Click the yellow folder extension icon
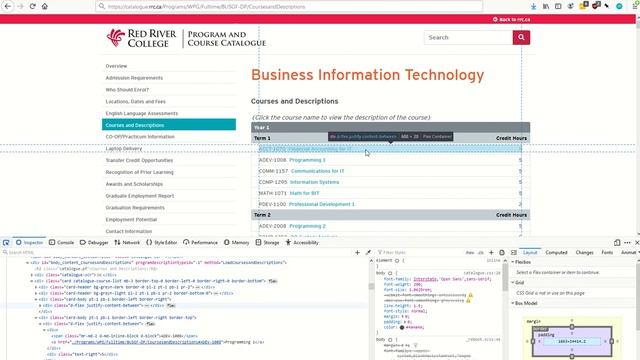Image resolution: width=640 pixels, height=360 pixels. [x=583, y=6]
